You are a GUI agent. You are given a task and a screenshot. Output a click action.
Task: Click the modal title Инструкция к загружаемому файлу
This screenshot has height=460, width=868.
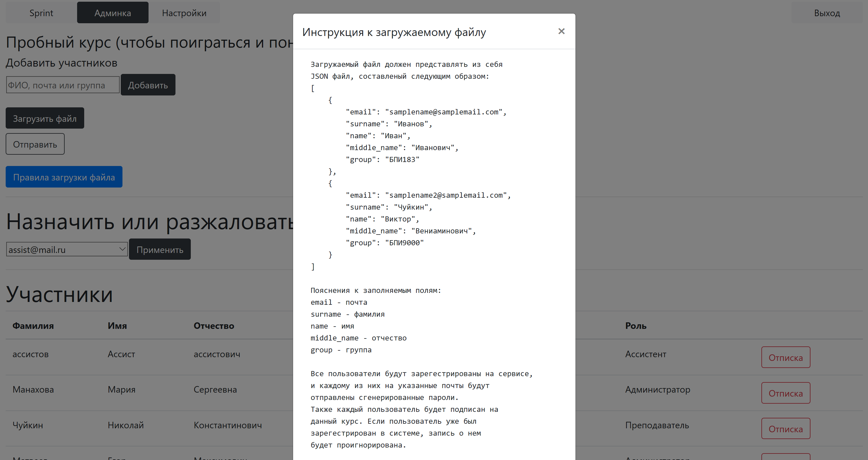[x=394, y=32]
